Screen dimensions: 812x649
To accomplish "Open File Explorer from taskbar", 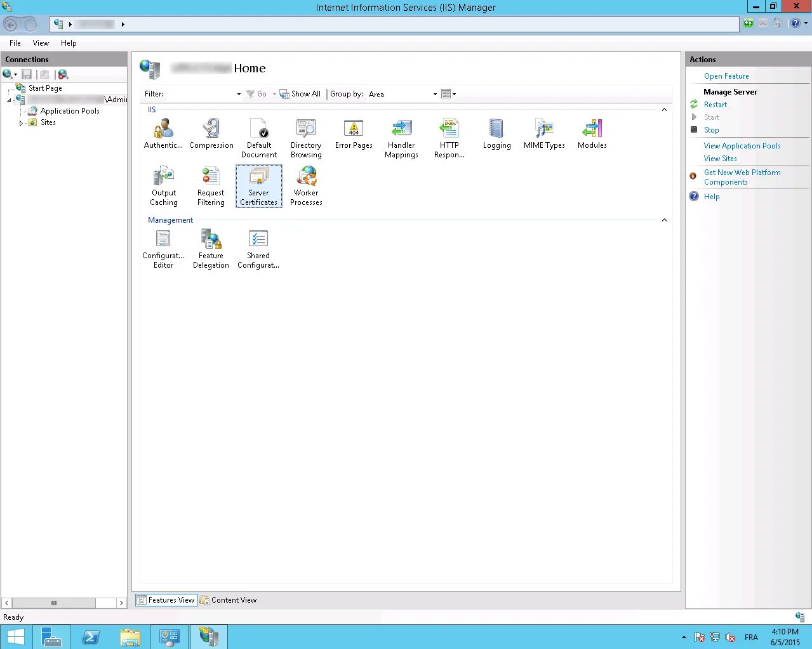I will click(x=130, y=637).
